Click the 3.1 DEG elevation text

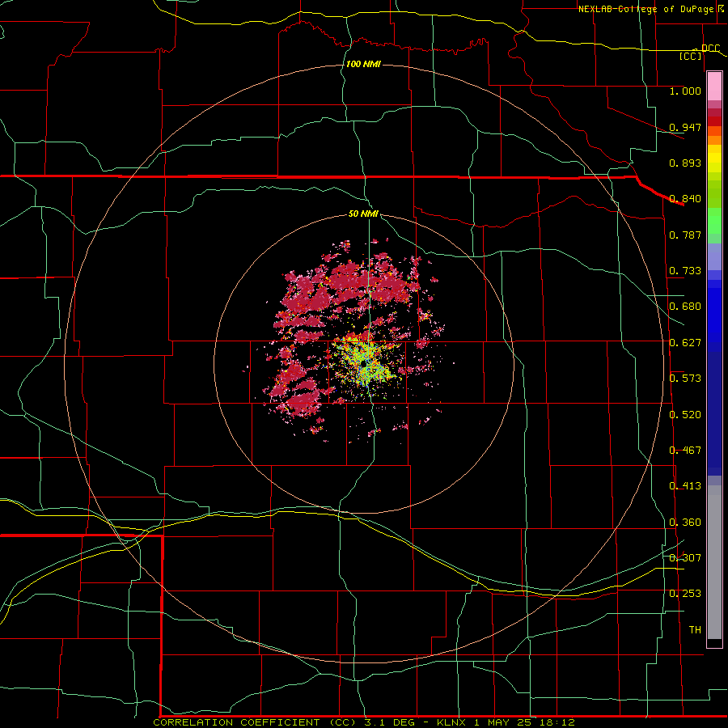point(390,722)
